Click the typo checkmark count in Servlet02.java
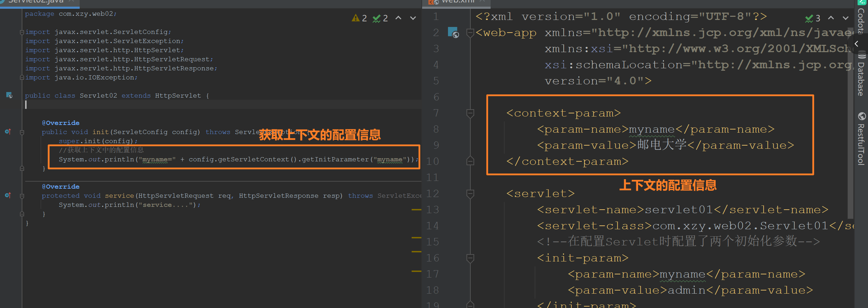 point(380,18)
